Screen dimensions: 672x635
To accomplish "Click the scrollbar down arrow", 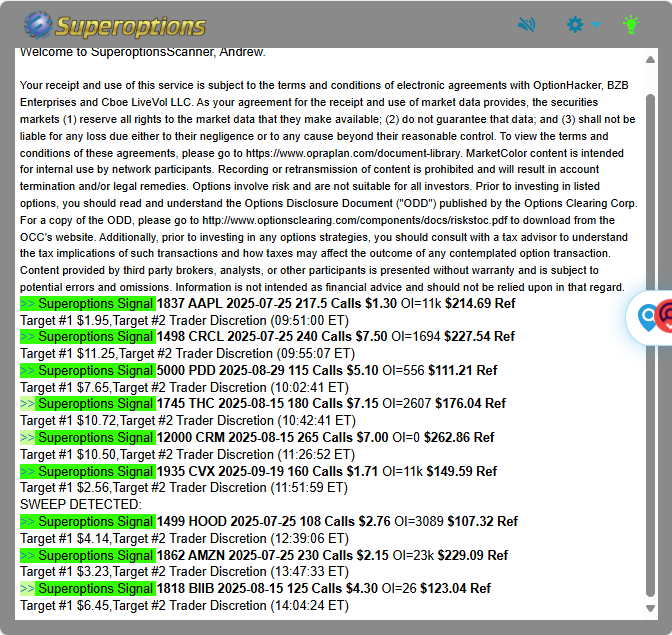I will pos(651,607).
